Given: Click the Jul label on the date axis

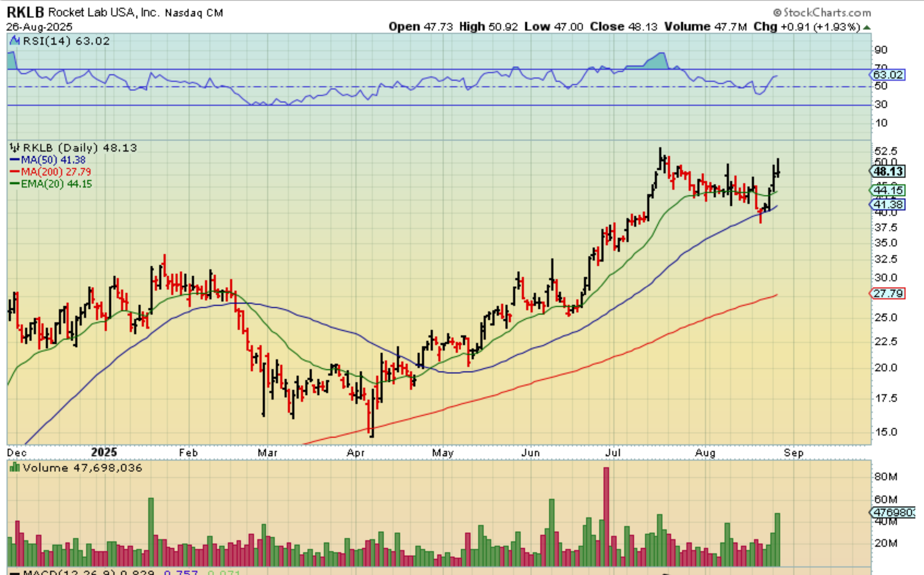Looking at the screenshot, I should pyautogui.click(x=613, y=453).
